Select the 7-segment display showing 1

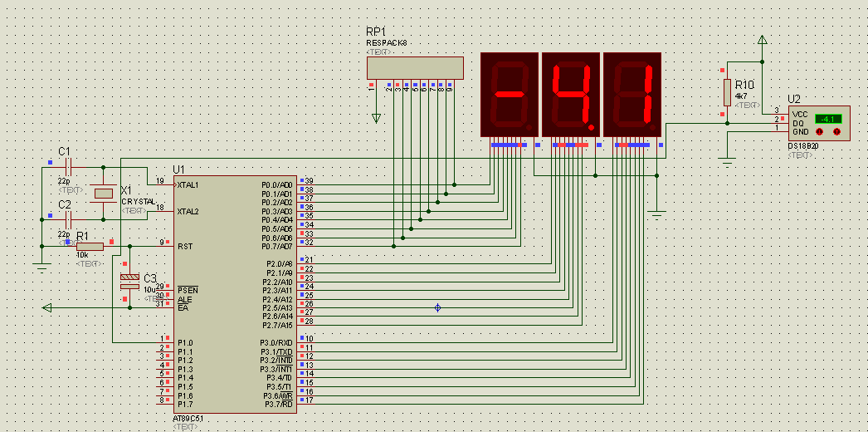click(632, 95)
